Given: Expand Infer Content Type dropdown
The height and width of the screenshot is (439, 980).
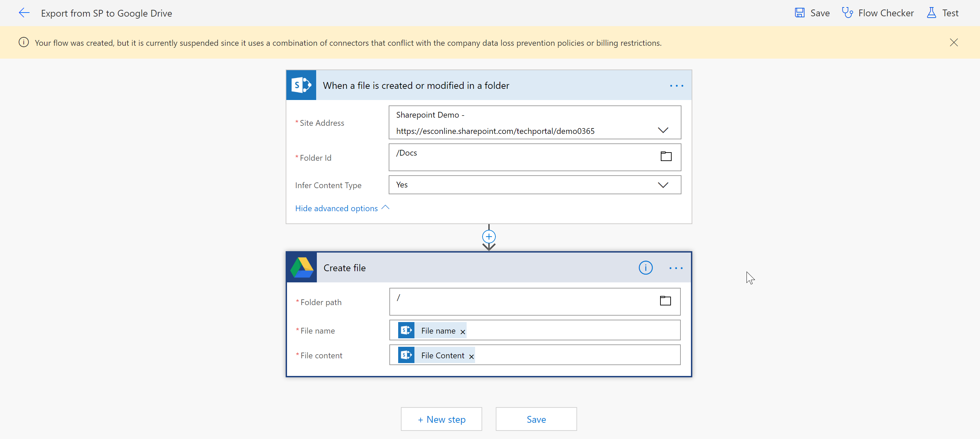Looking at the screenshot, I should coord(663,185).
